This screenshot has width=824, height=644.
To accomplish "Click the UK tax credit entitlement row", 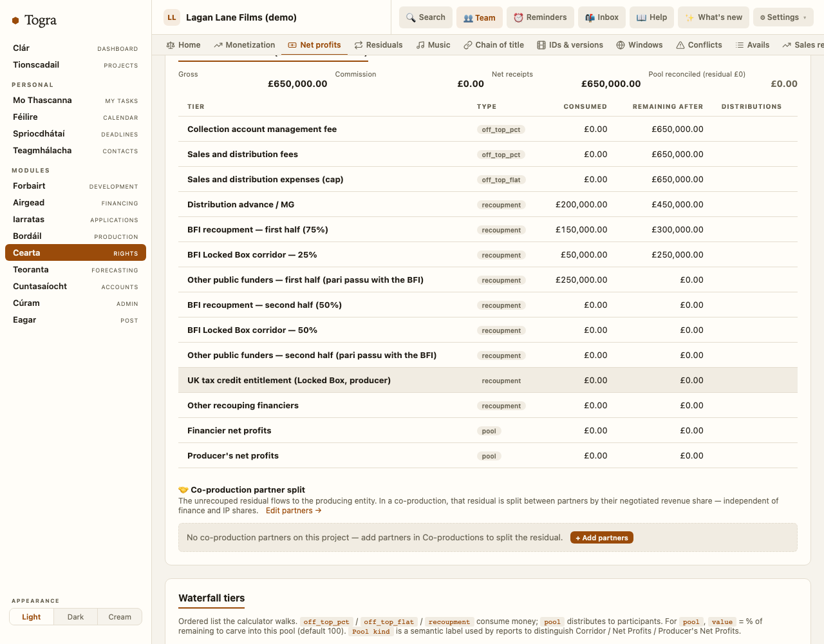I will click(488, 381).
